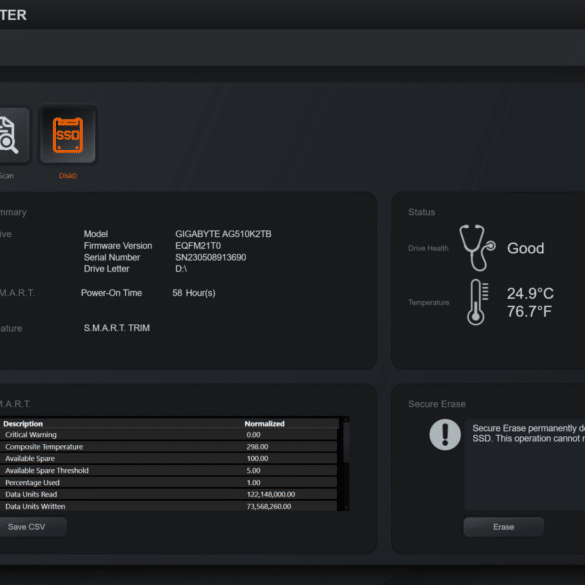Click the Secure Erase warning message text
585x585 pixels.
(x=528, y=433)
